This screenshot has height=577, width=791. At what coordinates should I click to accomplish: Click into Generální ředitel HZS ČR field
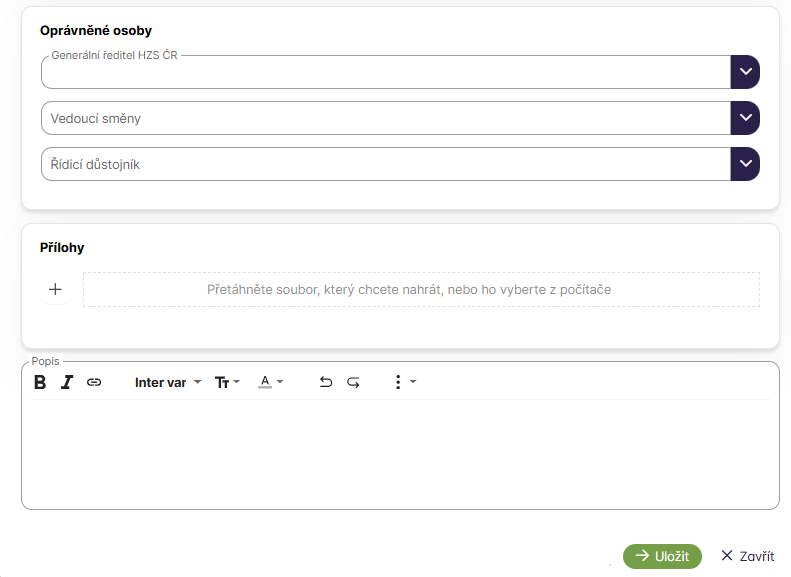click(x=385, y=73)
